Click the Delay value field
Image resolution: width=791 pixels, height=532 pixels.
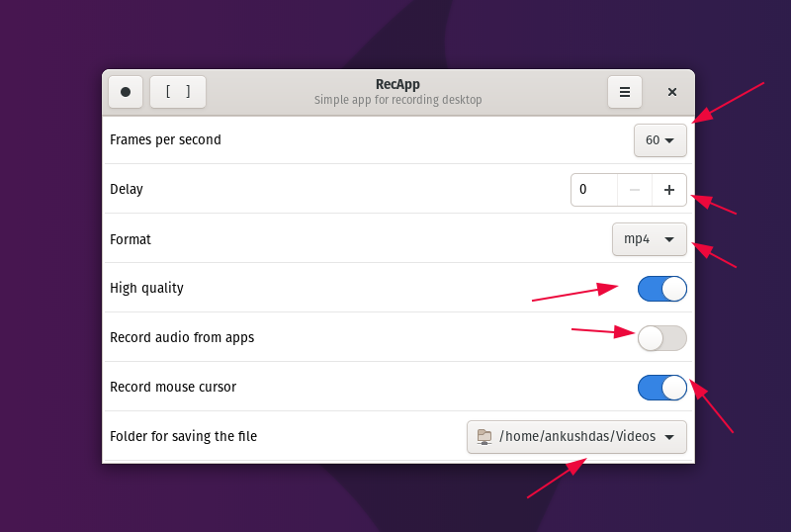click(594, 190)
